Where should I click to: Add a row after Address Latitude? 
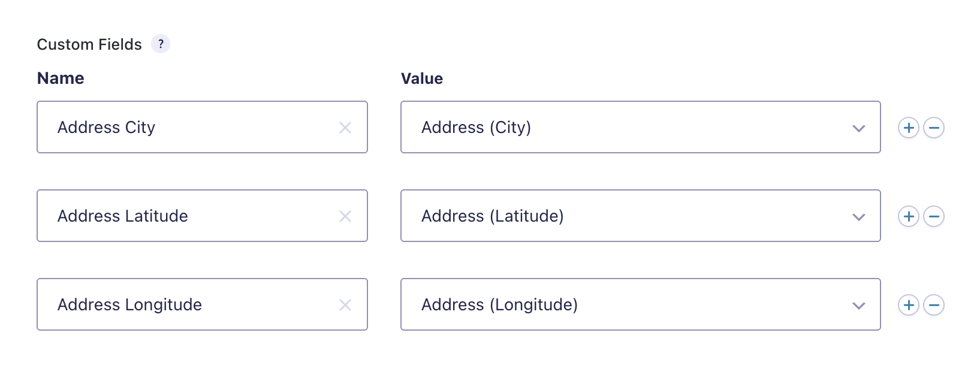pyautogui.click(x=909, y=216)
